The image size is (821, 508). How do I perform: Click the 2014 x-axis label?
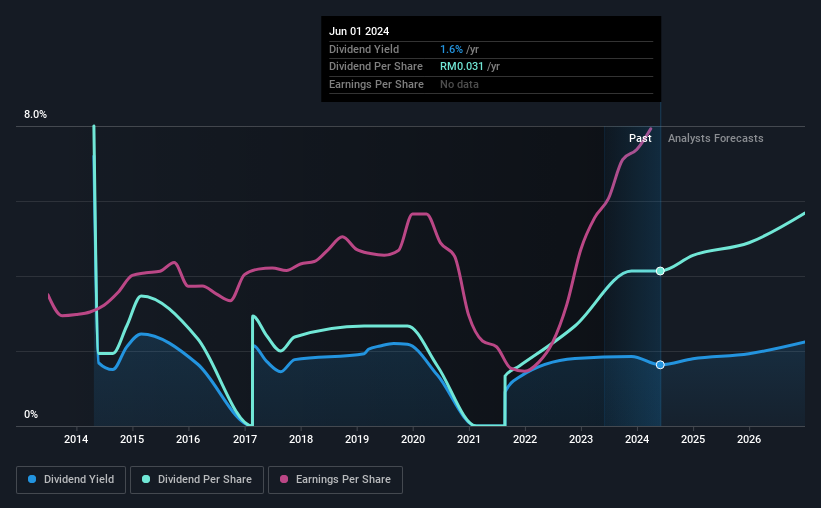[76, 439]
